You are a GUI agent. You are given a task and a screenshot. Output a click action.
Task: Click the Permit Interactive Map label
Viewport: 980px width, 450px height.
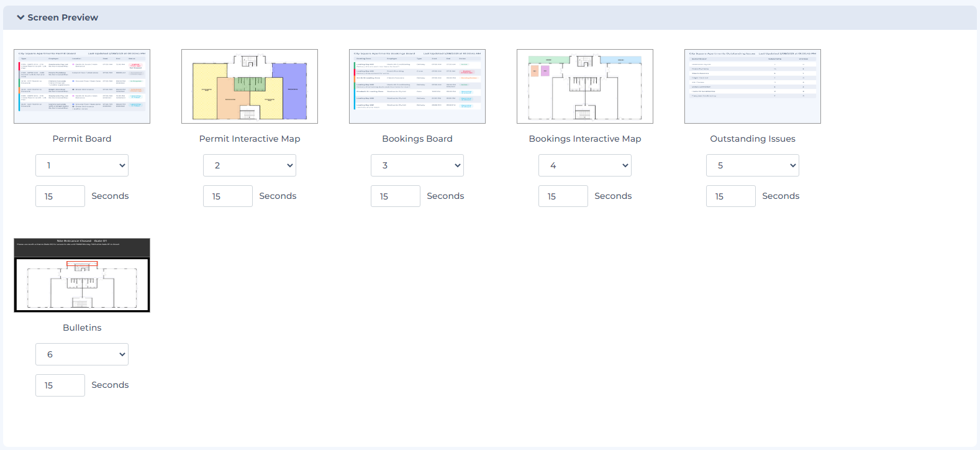(x=250, y=139)
